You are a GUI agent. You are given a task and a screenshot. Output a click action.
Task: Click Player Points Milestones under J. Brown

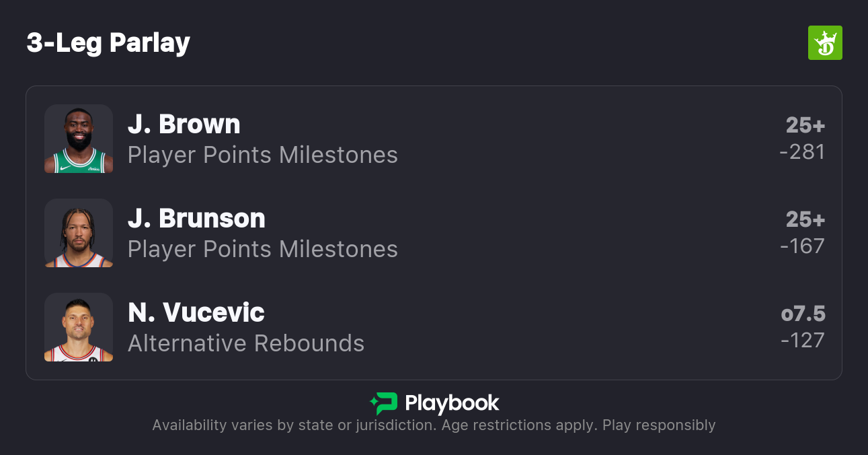262,155
